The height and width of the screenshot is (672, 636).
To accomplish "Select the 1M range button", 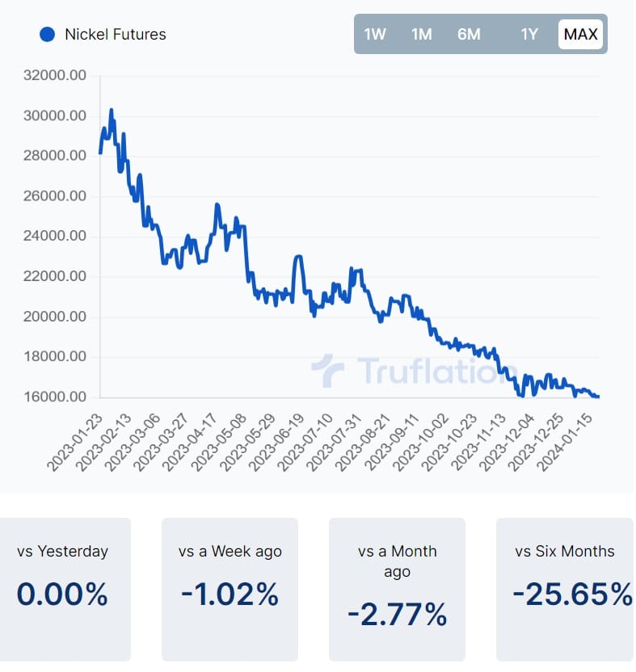I will tap(422, 35).
